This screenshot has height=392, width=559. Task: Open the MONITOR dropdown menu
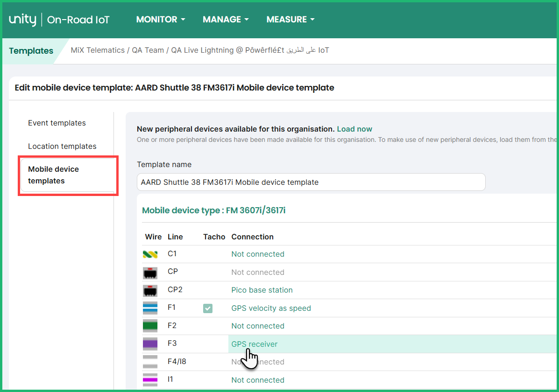click(161, 19)
